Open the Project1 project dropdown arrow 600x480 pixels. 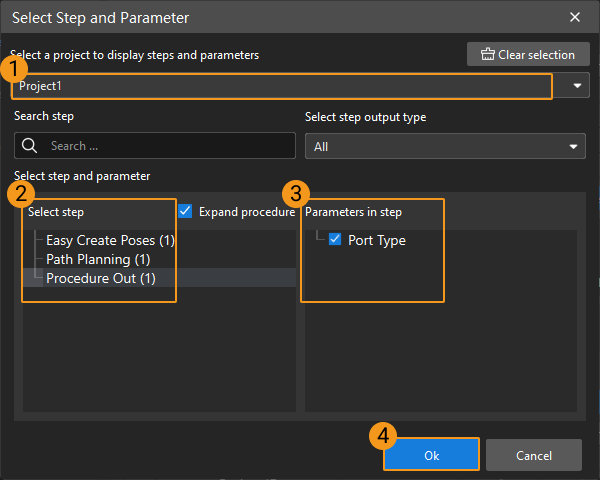tap(578, 86)
